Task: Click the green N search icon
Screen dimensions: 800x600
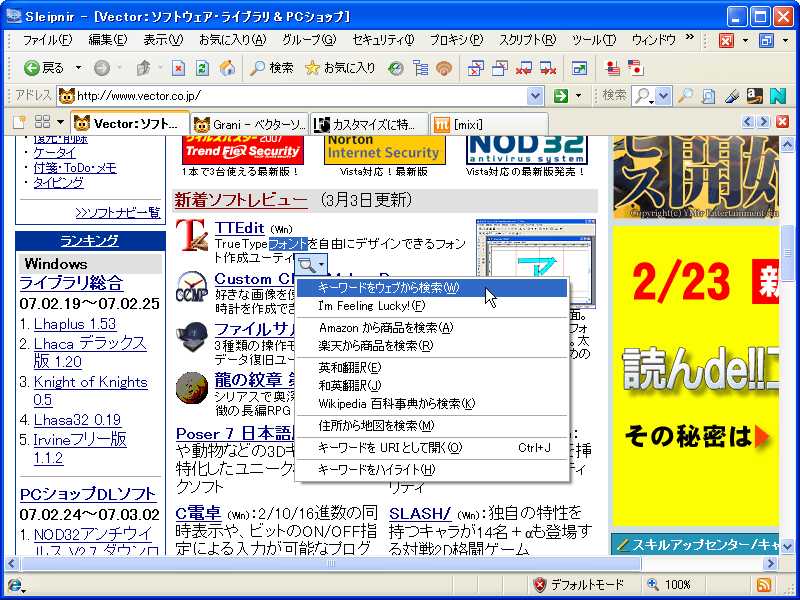Action: pyautogui.click(x=778, y=95)
